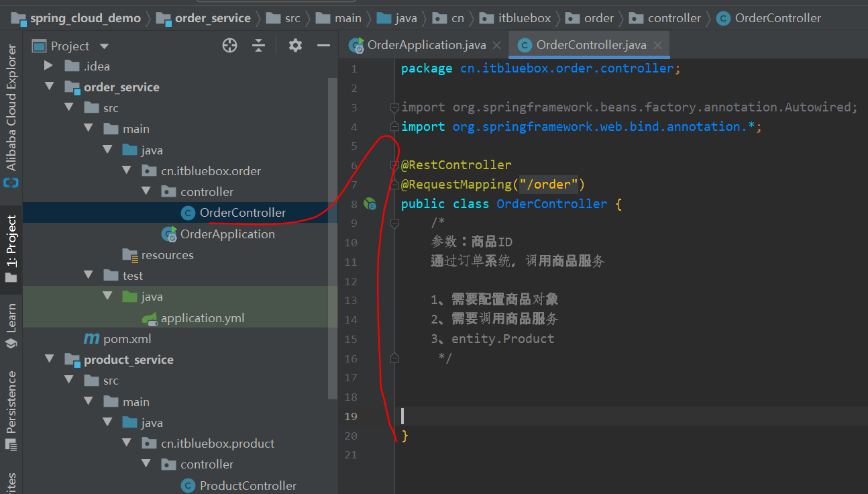Open the Project view dropdown
868x494 pixels.
click(x=104, y=46)
